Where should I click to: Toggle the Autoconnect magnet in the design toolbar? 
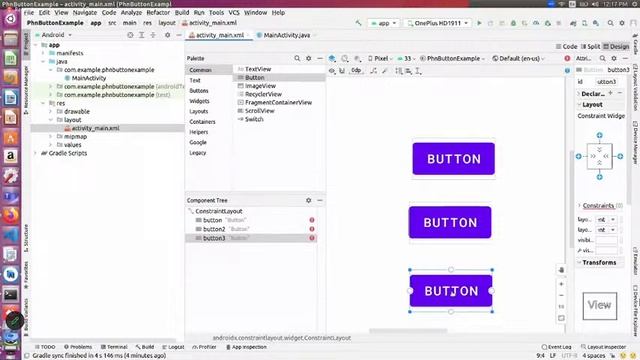(x=342, y=71)
